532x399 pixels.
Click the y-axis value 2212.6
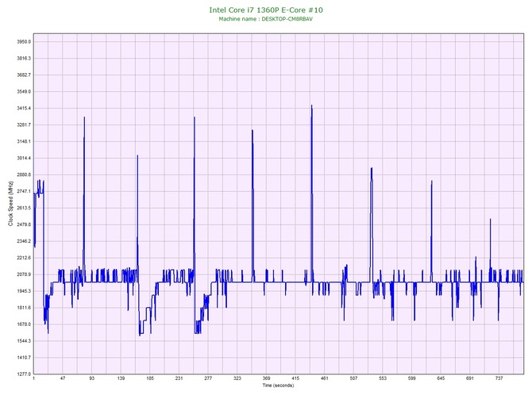point(24,258)
